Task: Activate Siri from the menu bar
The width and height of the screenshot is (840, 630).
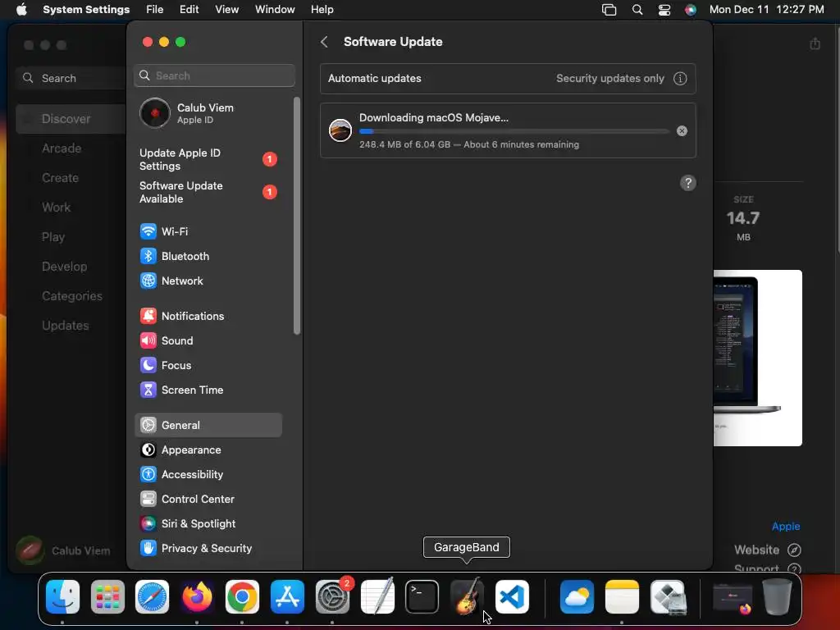Action: coord(691,10)
